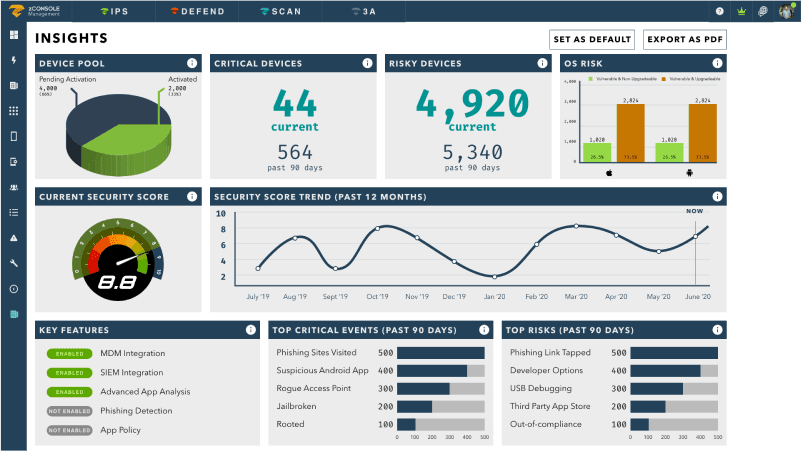Open the dashboard grid icon in sidebar
Viewport: 801px width, 451px height.
pyautogui.click(x=14, y=35)
